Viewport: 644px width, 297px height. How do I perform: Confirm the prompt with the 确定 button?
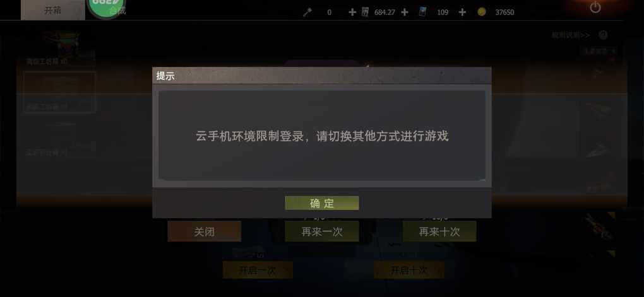[x=321, y=203]
